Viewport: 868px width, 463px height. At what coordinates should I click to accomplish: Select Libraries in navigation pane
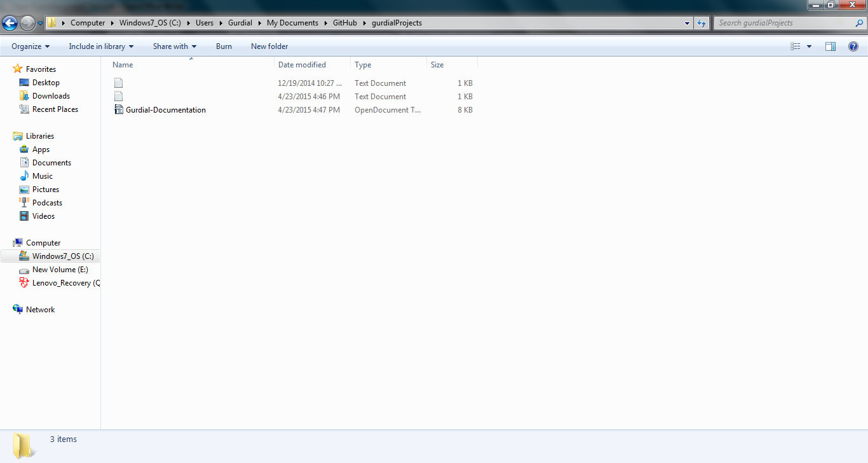pyautogui.click(x=40, y=136)
